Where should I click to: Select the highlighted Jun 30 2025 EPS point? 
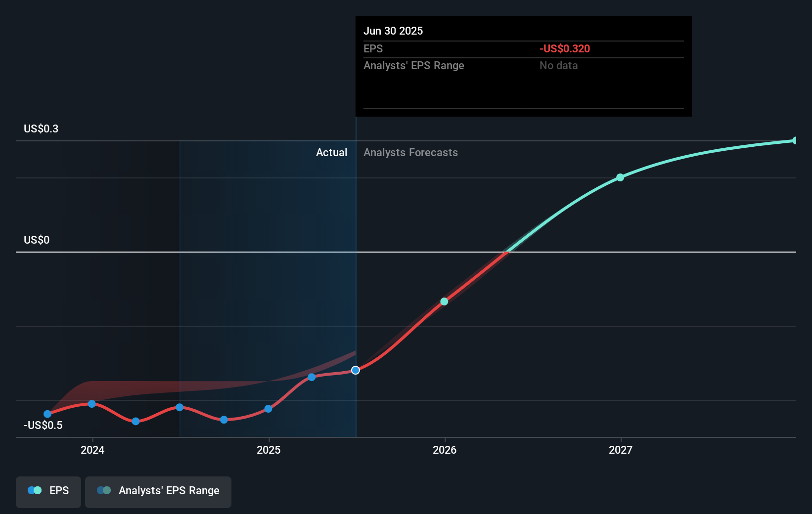(356, 370)
